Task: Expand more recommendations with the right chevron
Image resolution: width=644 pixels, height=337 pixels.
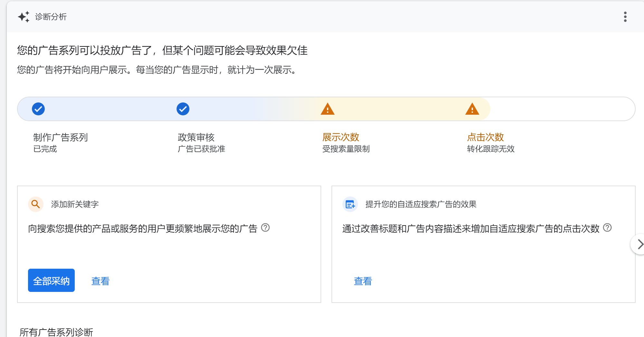Action: coord(639,244)
